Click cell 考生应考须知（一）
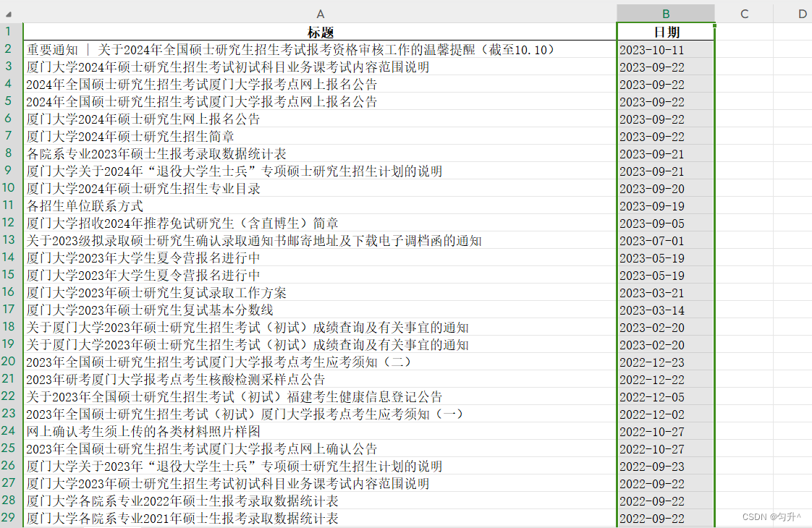 click(320, 414)
